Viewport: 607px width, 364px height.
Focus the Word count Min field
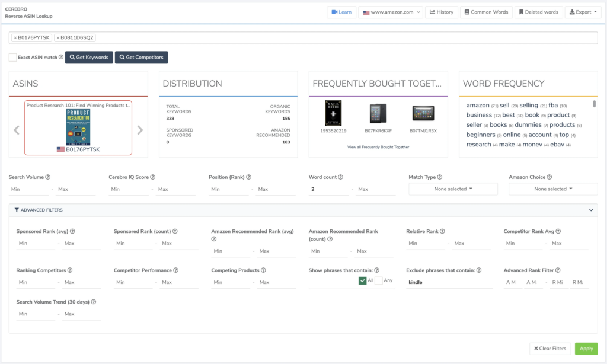[329, 189]
